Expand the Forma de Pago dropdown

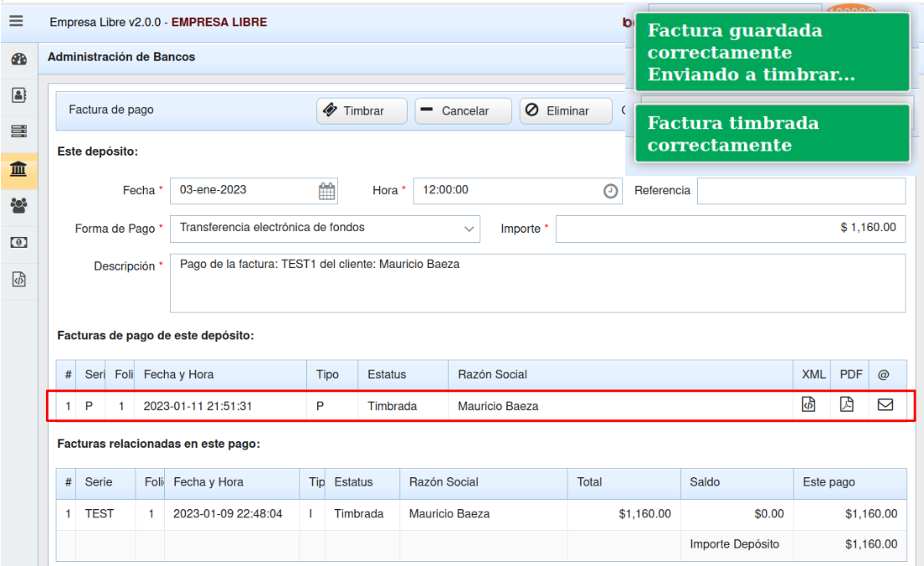(x=468, y=228)
